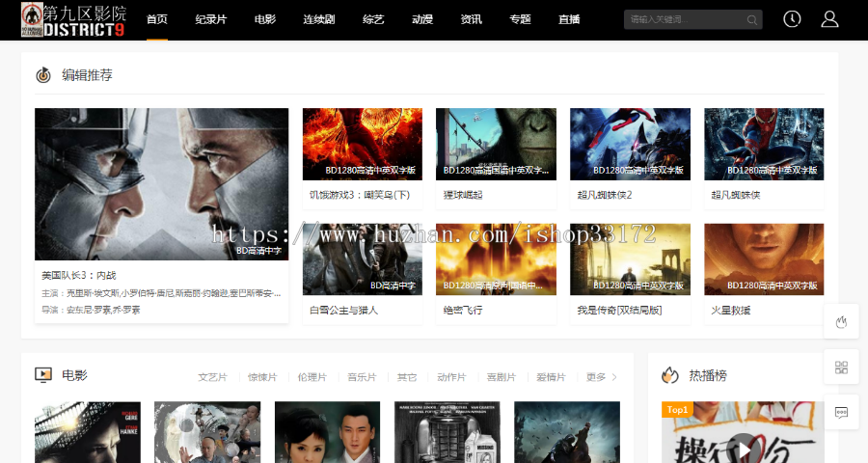This screenshot has height=463, width=868.
Task: Open the 超凡蜘蛛侠2 thumbnail
Action: click(x=630, y=144)
